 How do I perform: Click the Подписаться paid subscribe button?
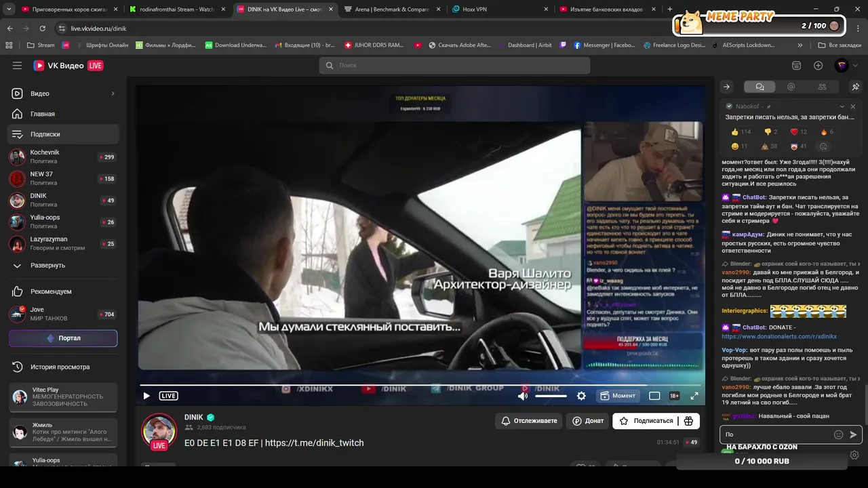(646, 421)
